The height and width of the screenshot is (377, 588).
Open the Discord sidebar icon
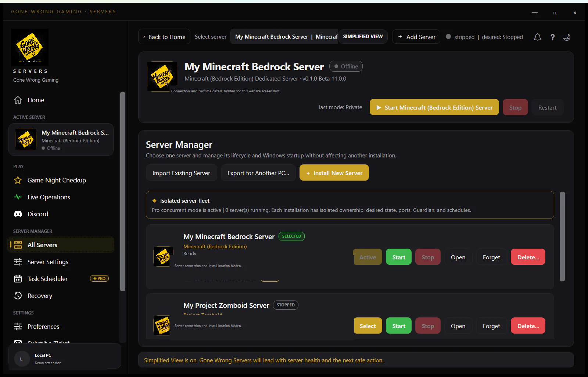tap(18, 214)
